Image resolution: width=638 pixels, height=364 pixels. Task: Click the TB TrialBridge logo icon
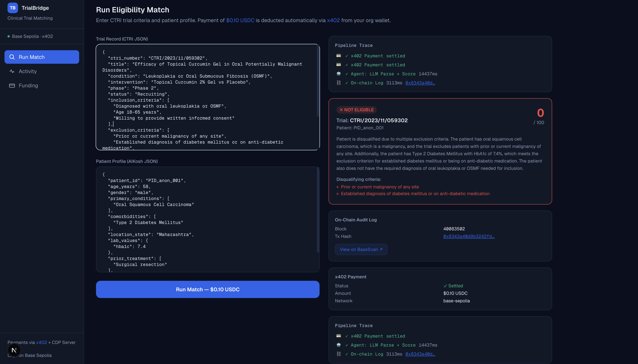pyautogui.click(x=13, y=8)
